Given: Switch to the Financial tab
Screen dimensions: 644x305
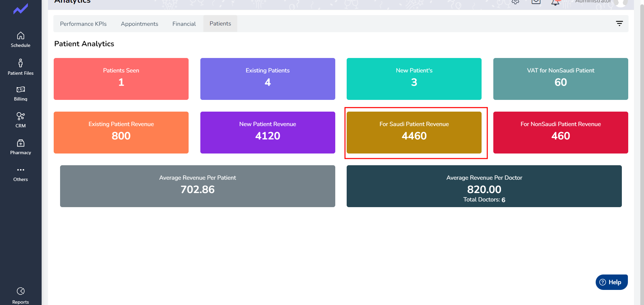Looking at the screenshot, I should point(184,24).
